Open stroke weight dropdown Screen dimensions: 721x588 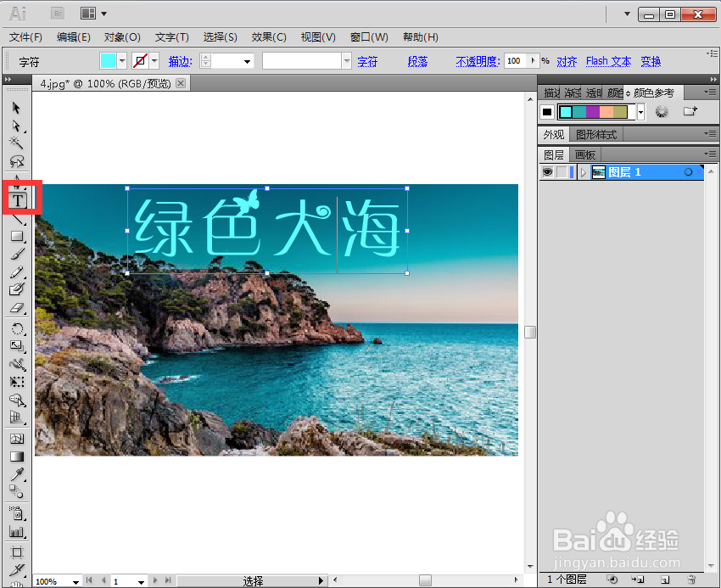247,61
